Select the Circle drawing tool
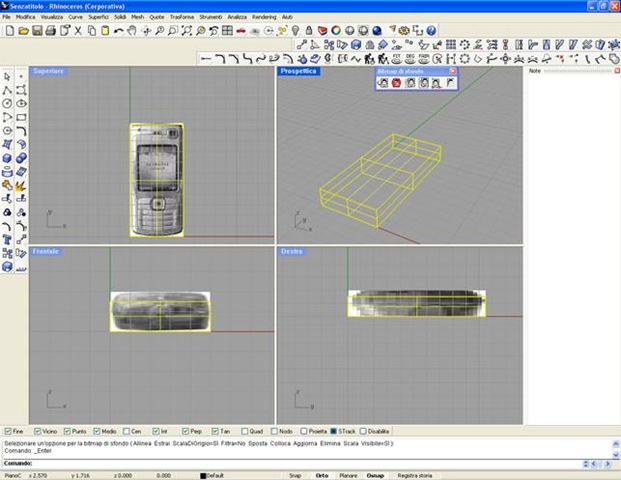Viewport: 621px width, 480px height. 7,103
